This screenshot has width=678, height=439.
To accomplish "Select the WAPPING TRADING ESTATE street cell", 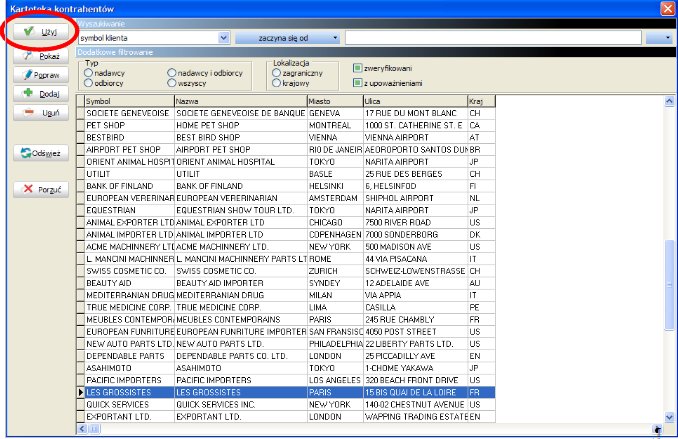I will coord(416,417).
